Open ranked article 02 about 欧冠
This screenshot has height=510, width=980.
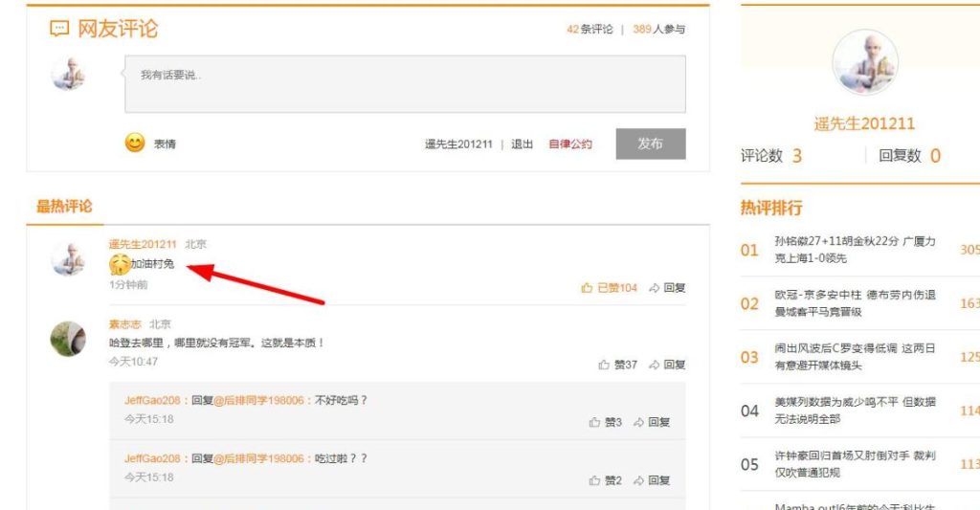point(855,303)
